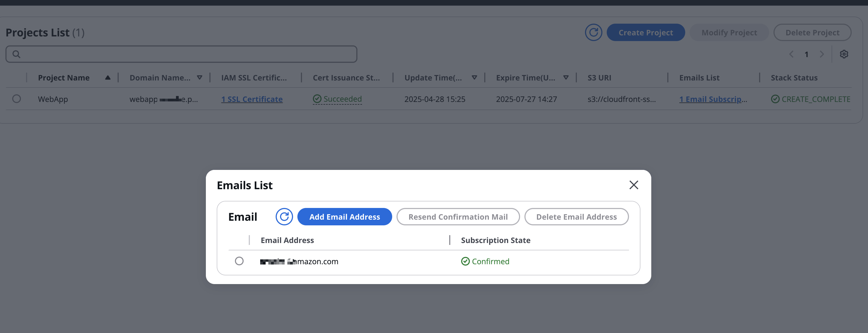
Task: Sort by Project Name ascending arrow
Action: pos(108,77)
